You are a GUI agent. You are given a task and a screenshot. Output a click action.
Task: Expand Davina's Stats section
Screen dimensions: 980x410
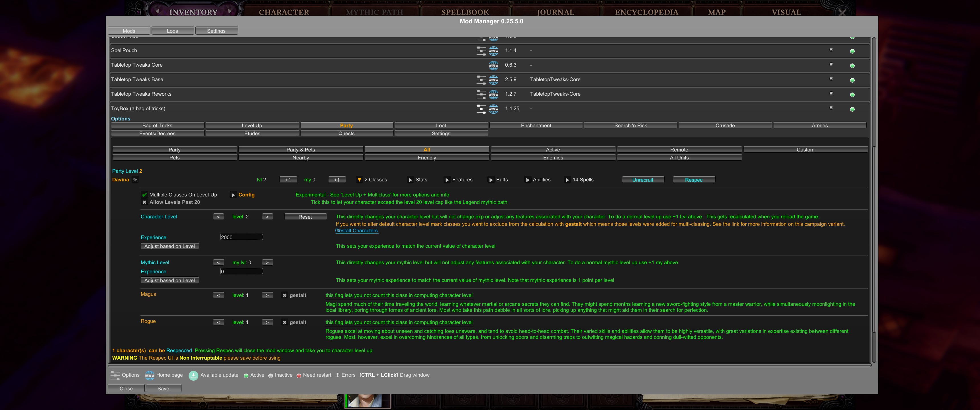410,180
